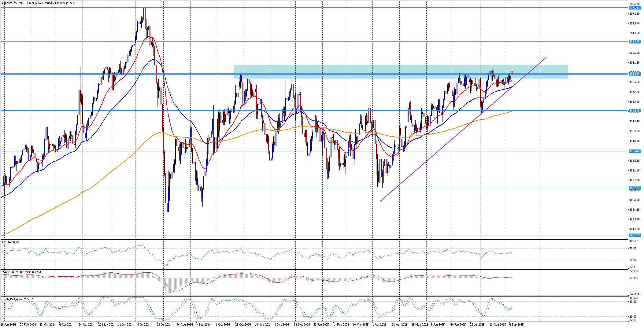Image resolution: width=644 pixels, height=328 pixels.
Task: Select the 199.687 price label on axis
Action: (634, 74)
